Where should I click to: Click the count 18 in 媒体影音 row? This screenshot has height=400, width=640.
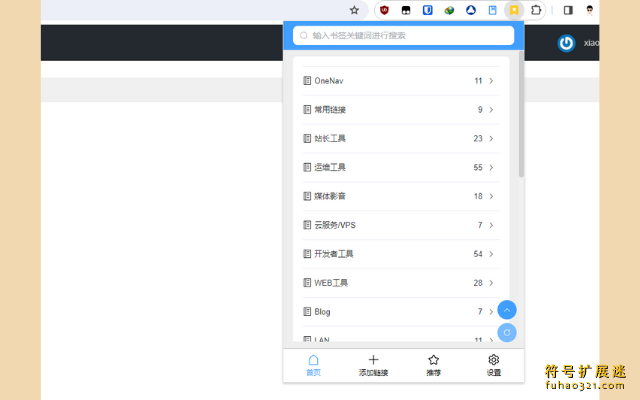pyautogui.click(x=478, y=197)
